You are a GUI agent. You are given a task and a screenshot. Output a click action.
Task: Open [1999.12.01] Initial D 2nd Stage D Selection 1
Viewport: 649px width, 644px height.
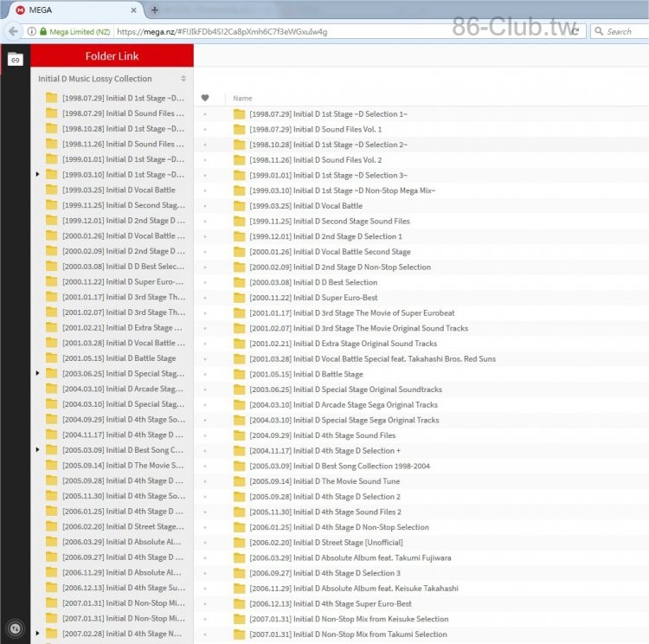(x=325, y=236)
